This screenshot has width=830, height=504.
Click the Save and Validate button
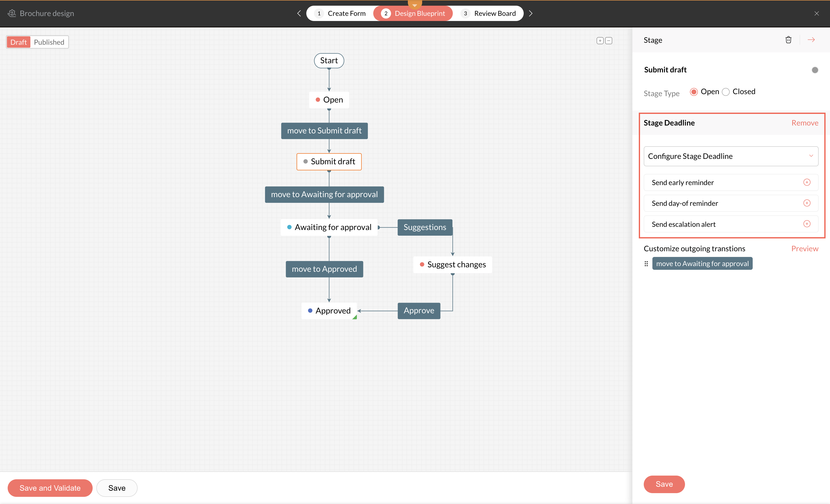click(x=50, y=488)
